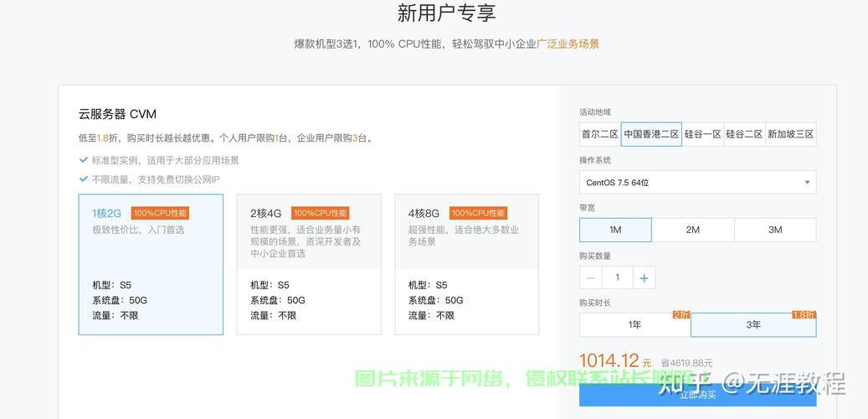The width and height of the screenshot is (868, 419).
Task: Click the 1.8折 discount tag on 3年
Action: click(804, 315)
